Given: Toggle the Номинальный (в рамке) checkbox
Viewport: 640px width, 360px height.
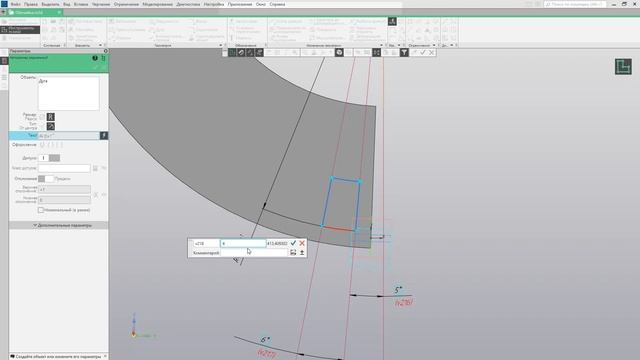Looking at the screenshot, I should pyautogui.click(x=41, y=210).
